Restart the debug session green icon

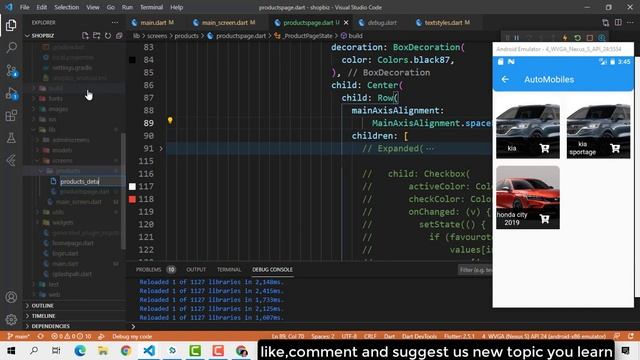[577, 38]
